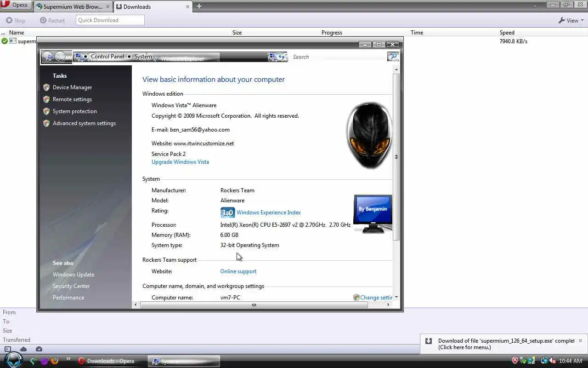Viewport: 588px width, 368px height.
Task: Open the Online support website link
Action: pyautogui.click(x=238, y=271)
